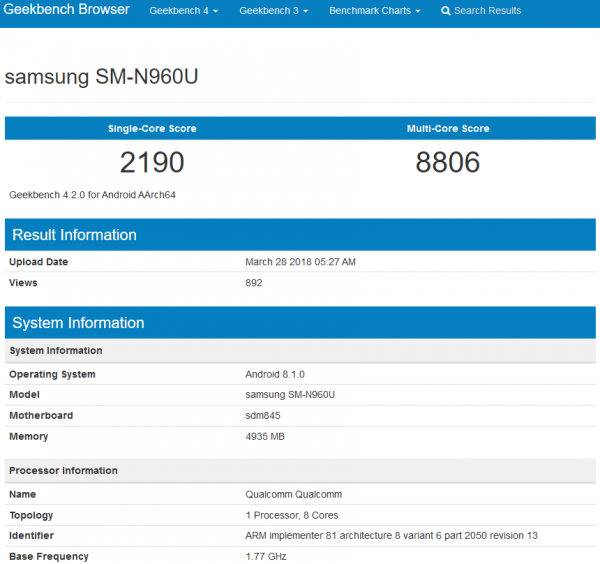The height and width of the screenshot is (564, 600).
Task: Click the Topology row label
Action: click(31, 515)
